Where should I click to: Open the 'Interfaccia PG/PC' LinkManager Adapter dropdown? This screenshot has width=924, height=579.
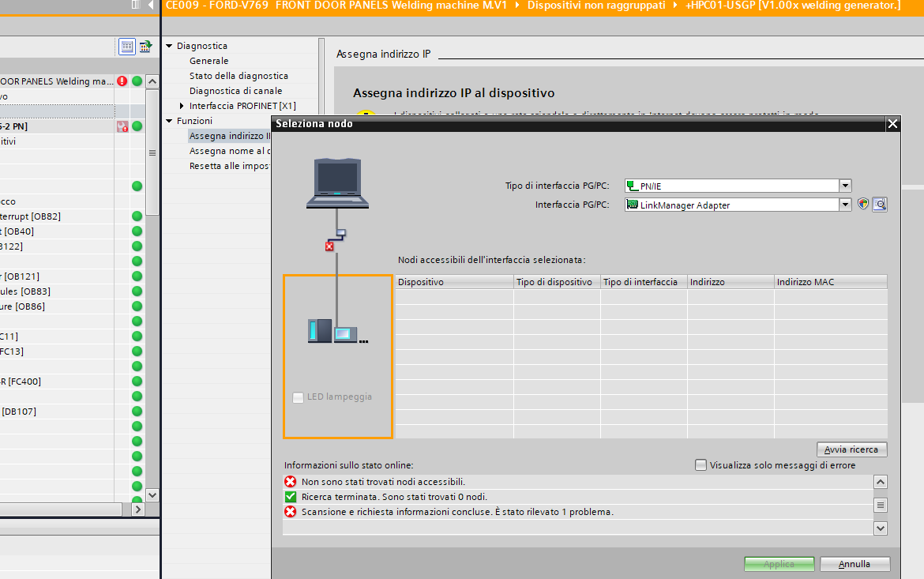click(x=845, y=205)
